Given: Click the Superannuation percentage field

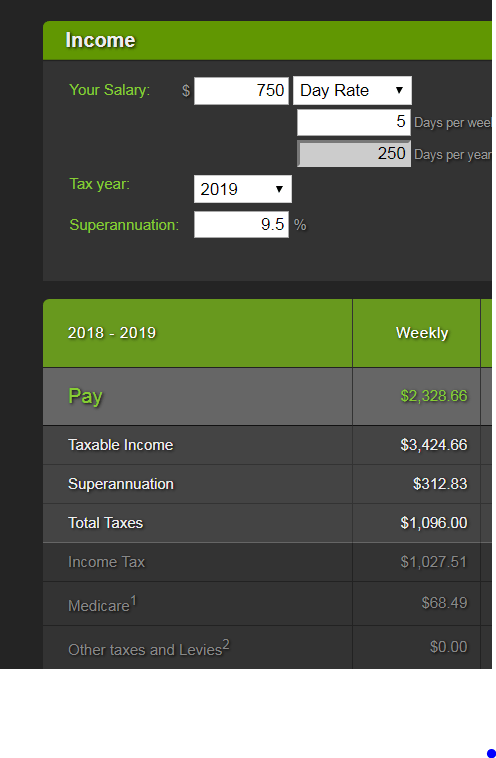Looking at the screenshot, I should pyautogui.click(x=241, y=225).
